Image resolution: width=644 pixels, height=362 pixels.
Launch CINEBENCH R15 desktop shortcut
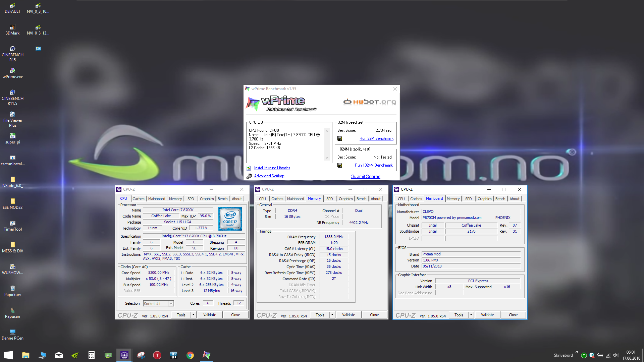[12, 54]
